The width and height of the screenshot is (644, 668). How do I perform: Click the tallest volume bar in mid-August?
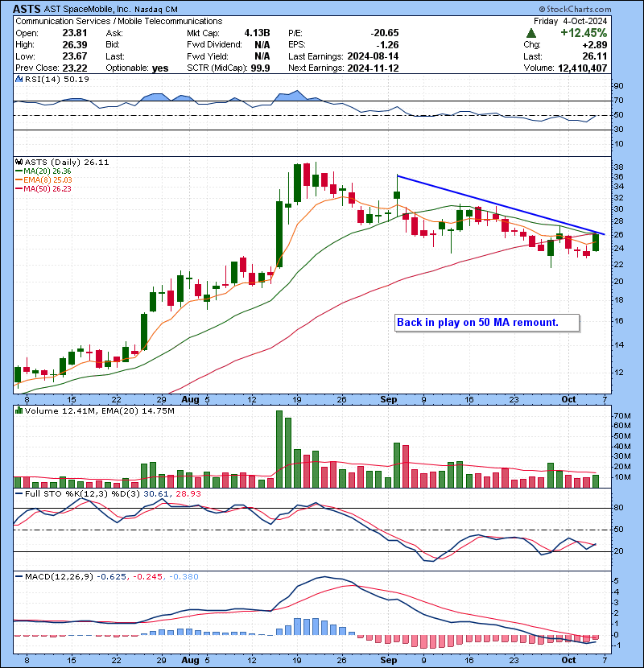coord(279,449)
